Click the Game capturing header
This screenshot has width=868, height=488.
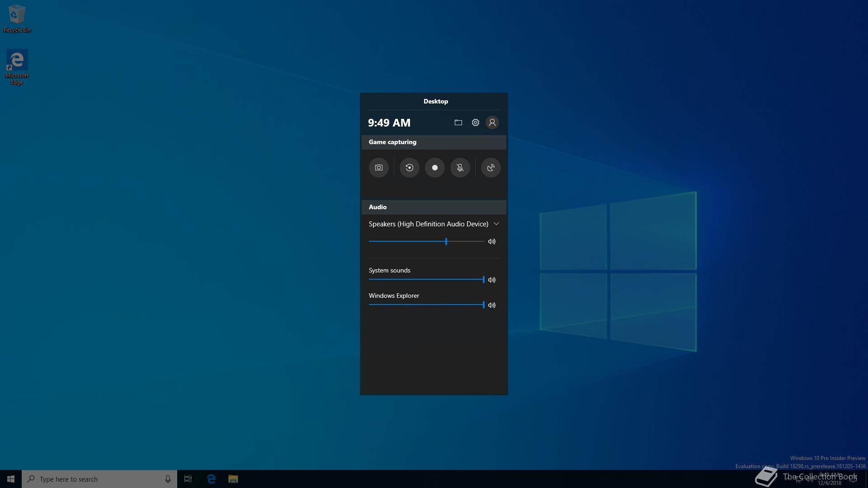434,142
